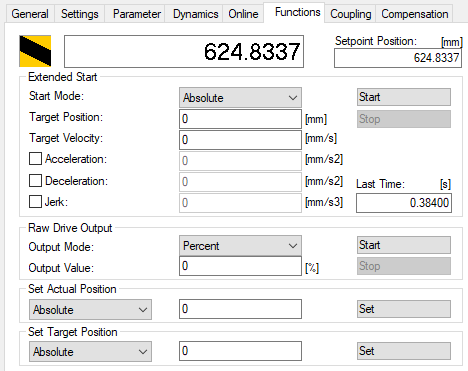
Task: Switch to the General tab
Action: click(30, 14)
